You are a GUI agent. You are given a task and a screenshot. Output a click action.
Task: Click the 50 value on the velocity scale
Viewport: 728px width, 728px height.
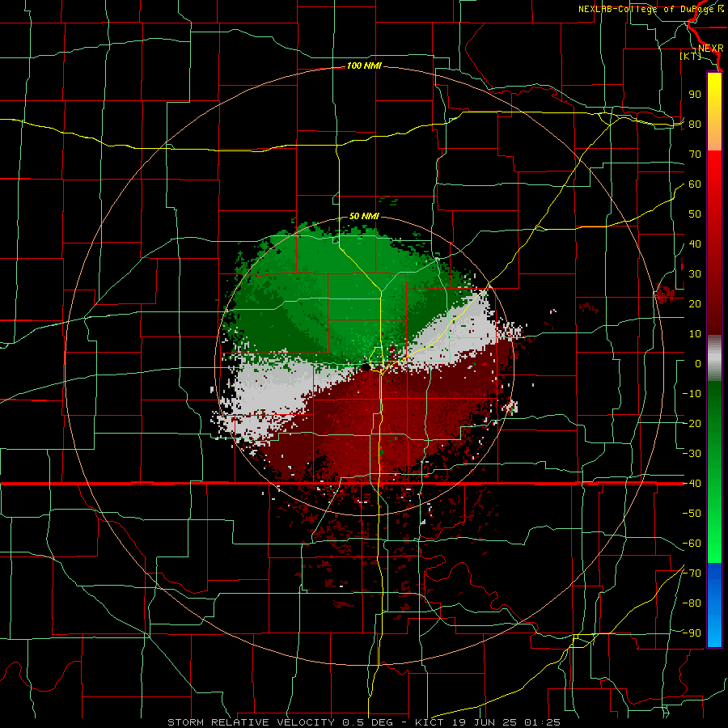(695, 214)
